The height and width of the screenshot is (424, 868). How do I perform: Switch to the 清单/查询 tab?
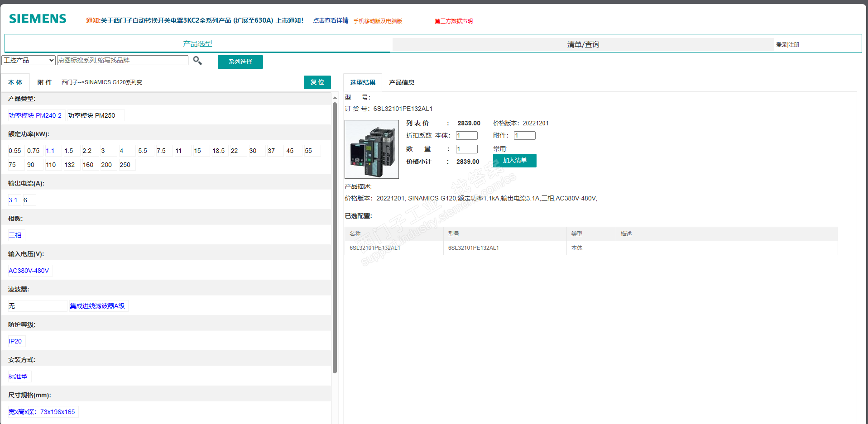583,44
